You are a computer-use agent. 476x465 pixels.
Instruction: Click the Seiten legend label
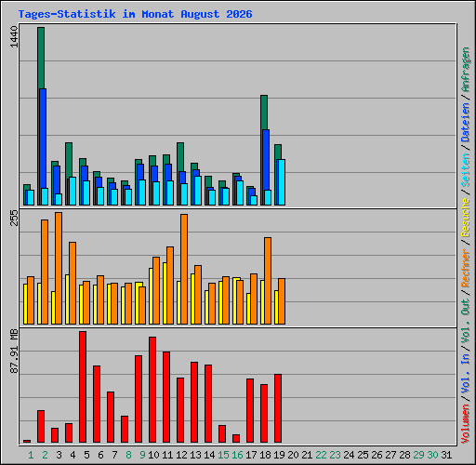coord(466,170)
